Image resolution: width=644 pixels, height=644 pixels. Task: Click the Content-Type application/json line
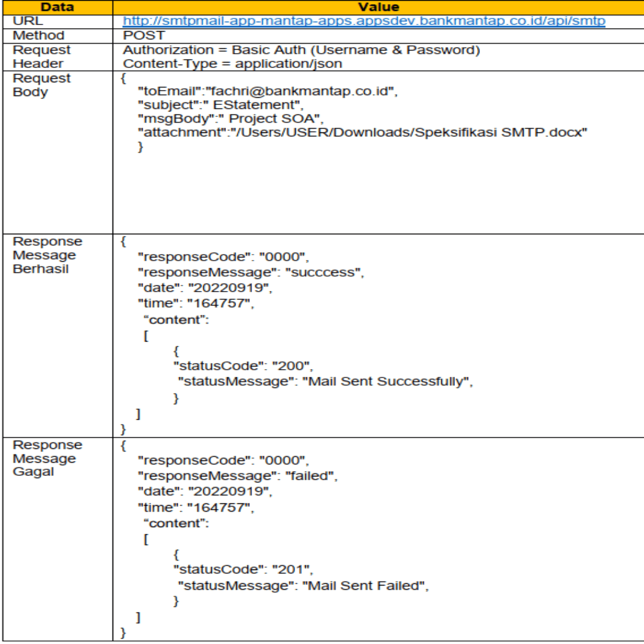click(233, 64)
